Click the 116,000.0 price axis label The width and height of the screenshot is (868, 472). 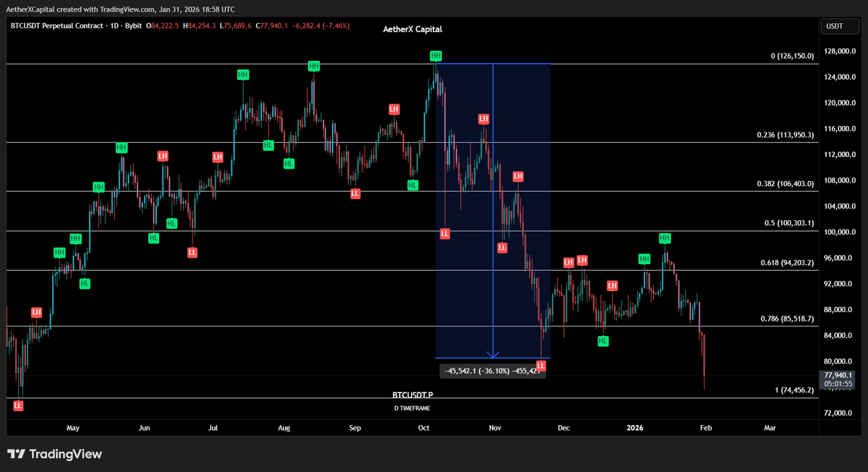click(839, 128)
